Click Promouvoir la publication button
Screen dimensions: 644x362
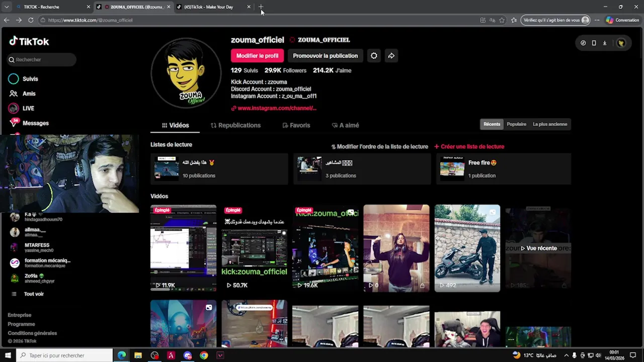click(x=325, y=56)
